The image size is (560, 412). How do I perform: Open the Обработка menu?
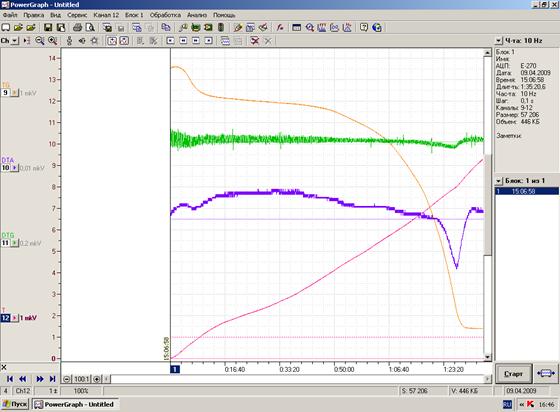[x=165, y=15]
